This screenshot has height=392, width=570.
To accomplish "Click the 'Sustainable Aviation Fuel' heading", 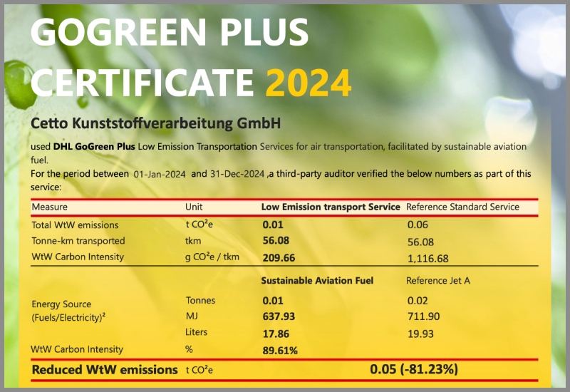I will click(x=317, y=281).
